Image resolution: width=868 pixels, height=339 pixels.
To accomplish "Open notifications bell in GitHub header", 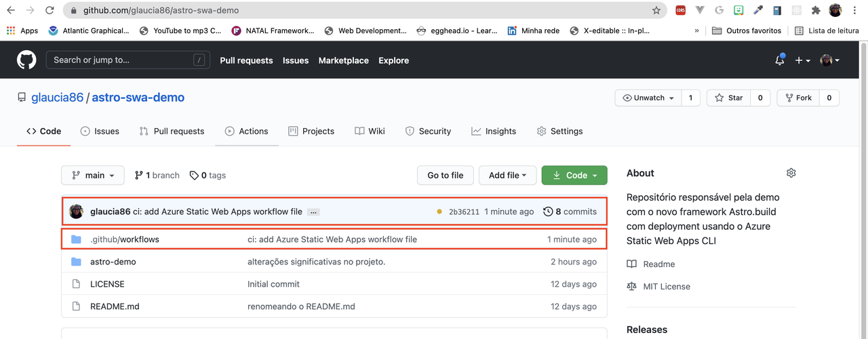I will pos(780,60).
